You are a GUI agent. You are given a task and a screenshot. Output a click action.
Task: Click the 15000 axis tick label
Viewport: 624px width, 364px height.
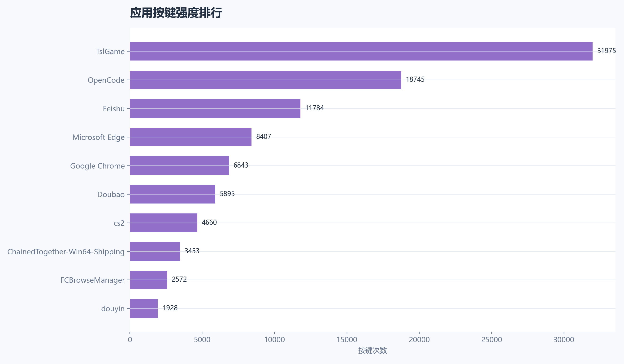[347, 340]
